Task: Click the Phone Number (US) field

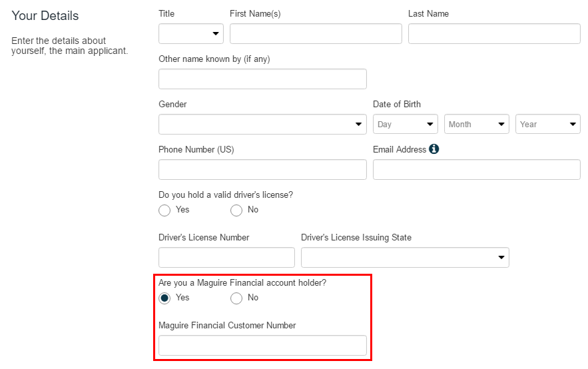Action: (262, 169)
